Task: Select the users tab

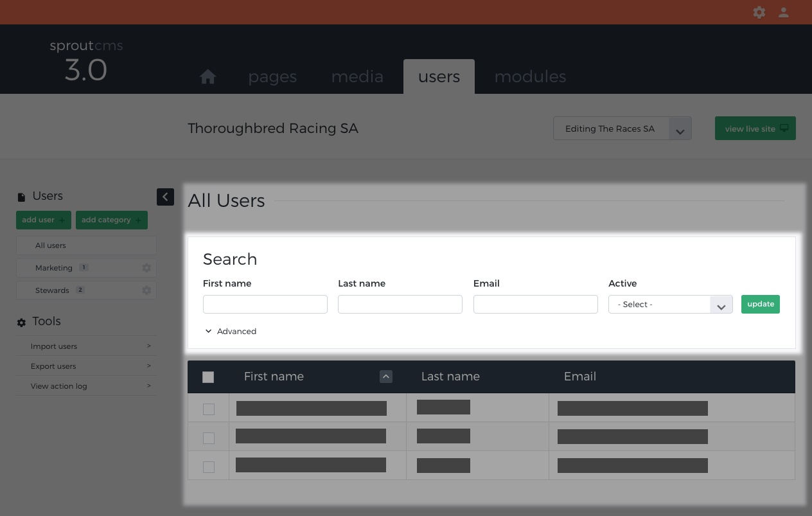Action: click(x=439, y=76)
